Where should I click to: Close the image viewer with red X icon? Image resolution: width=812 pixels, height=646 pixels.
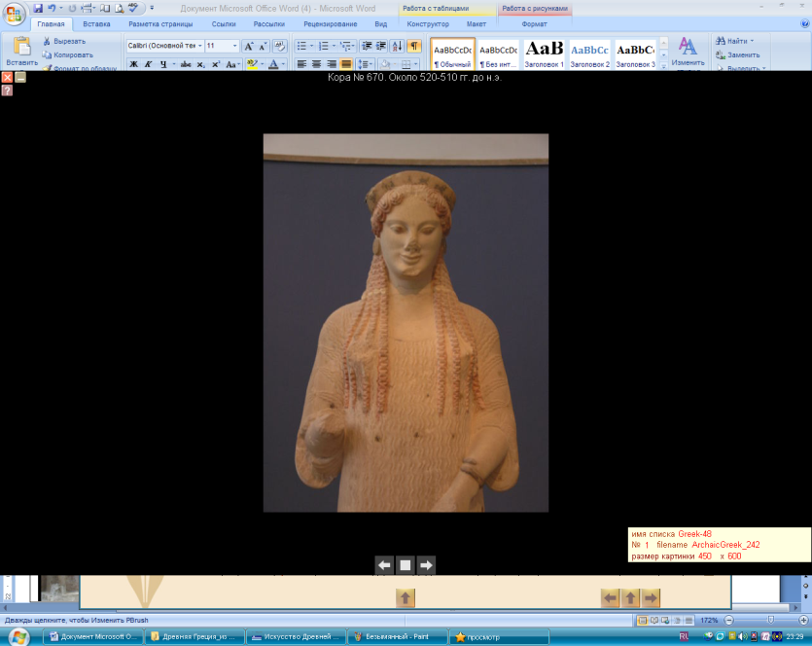(x=7, y=77)
